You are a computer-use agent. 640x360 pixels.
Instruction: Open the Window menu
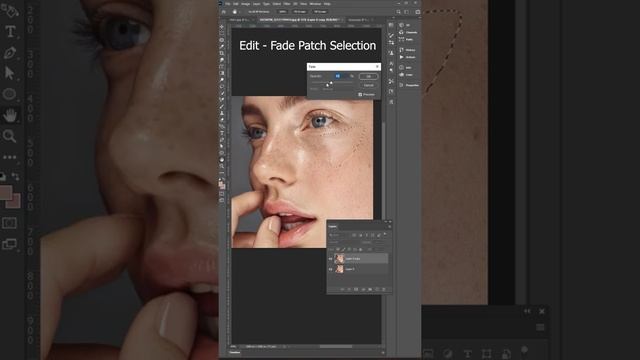pos(315,4)
